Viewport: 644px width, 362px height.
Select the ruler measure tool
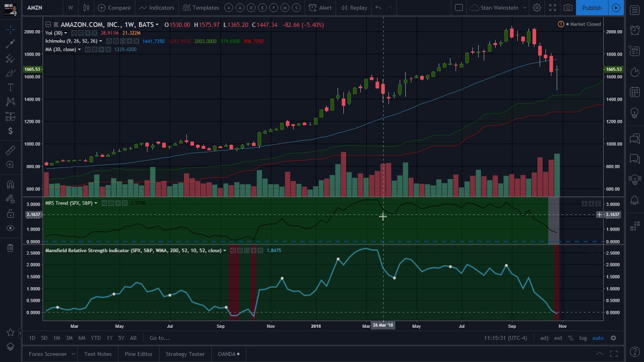pos(10,150)
